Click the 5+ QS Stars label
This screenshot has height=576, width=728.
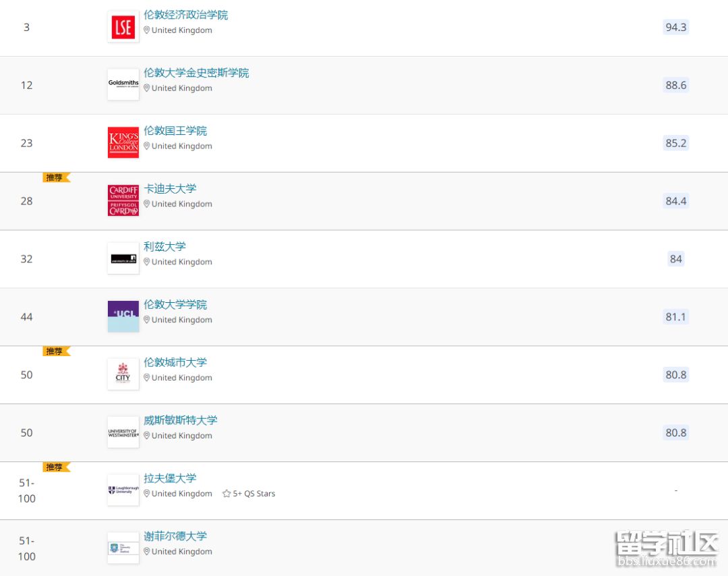253,493
